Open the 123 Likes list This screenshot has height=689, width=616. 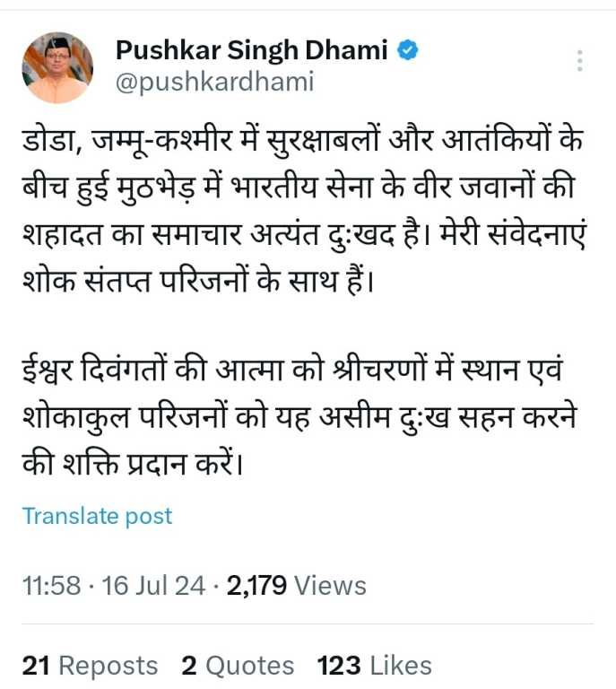(375, 666)
